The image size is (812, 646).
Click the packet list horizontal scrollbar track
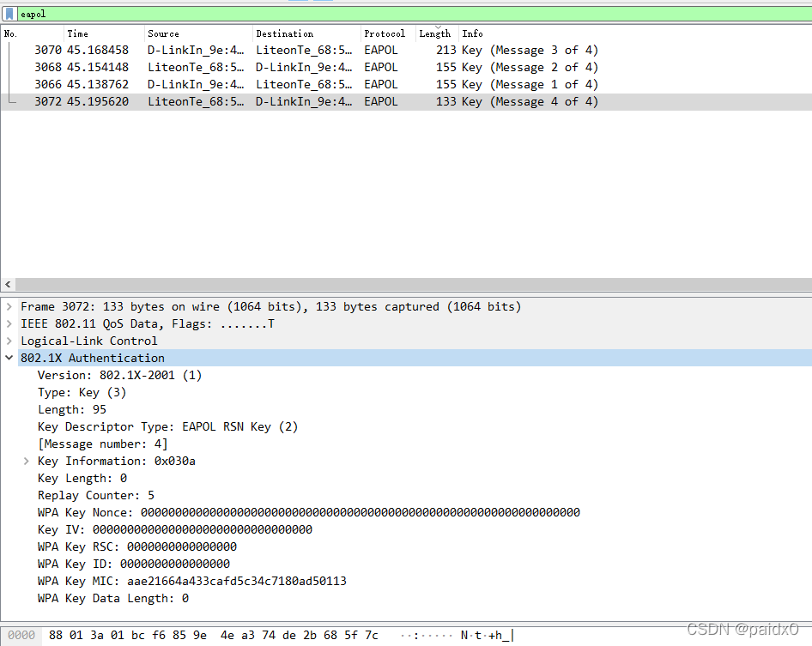tap(413, 284)
